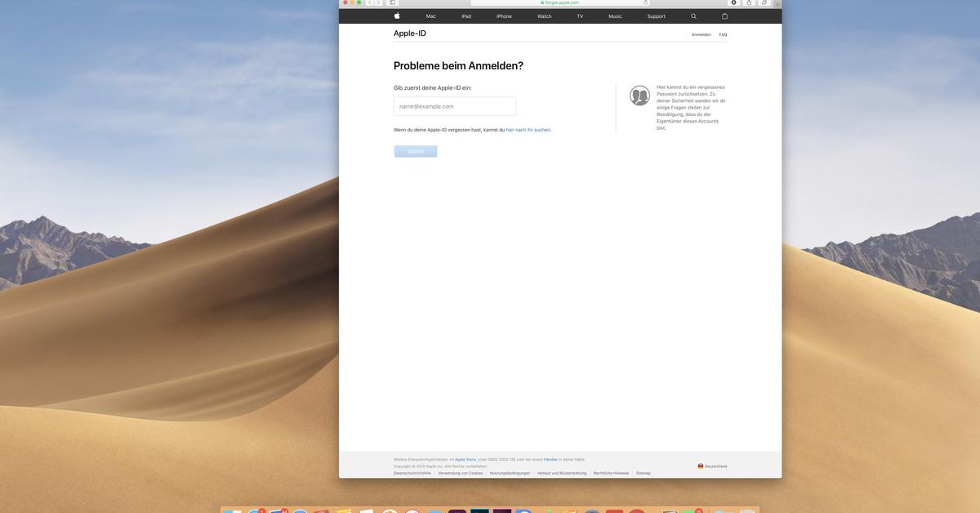
Task: Click Safari's share button
Action: pos(749,2)
